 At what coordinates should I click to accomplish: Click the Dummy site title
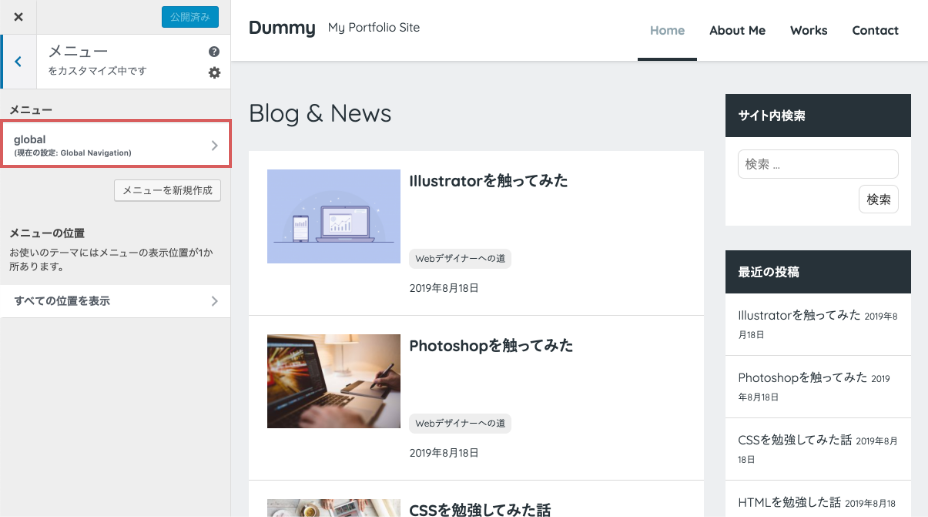281,28
